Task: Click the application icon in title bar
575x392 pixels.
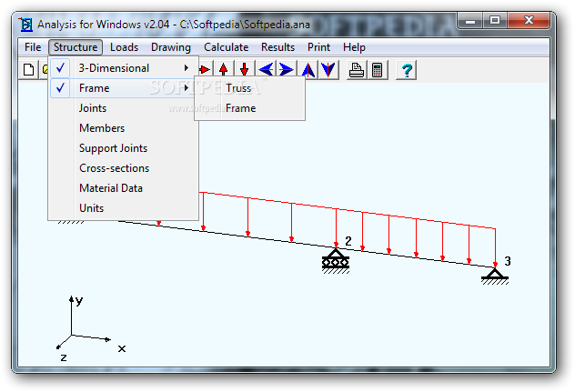Action: click(25, 25)
